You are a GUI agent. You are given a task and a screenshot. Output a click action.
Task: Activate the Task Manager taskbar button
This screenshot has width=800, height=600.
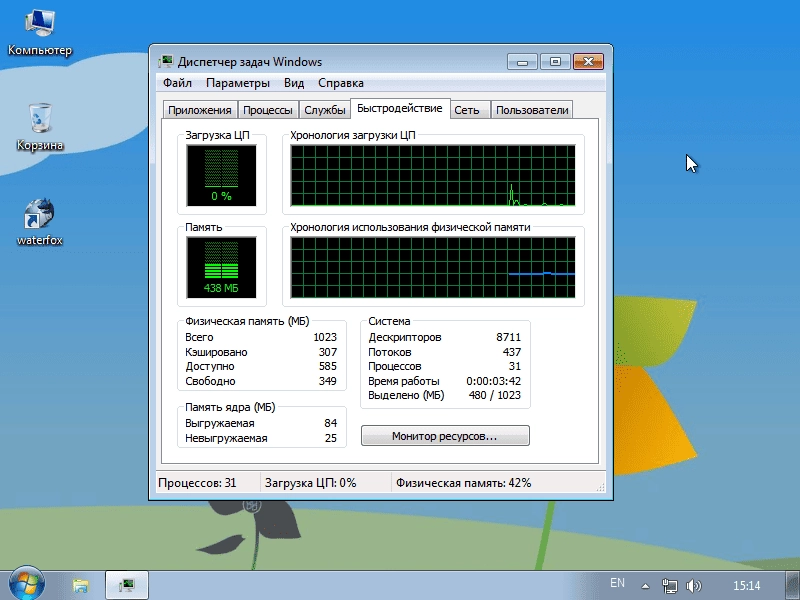click(x=127, y=585)
